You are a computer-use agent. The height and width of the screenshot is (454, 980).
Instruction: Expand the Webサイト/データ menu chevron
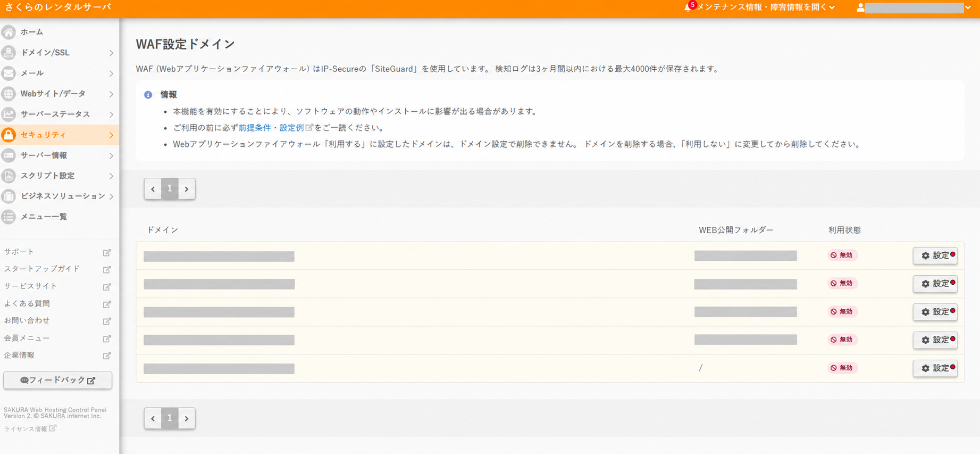coord(111,94)
